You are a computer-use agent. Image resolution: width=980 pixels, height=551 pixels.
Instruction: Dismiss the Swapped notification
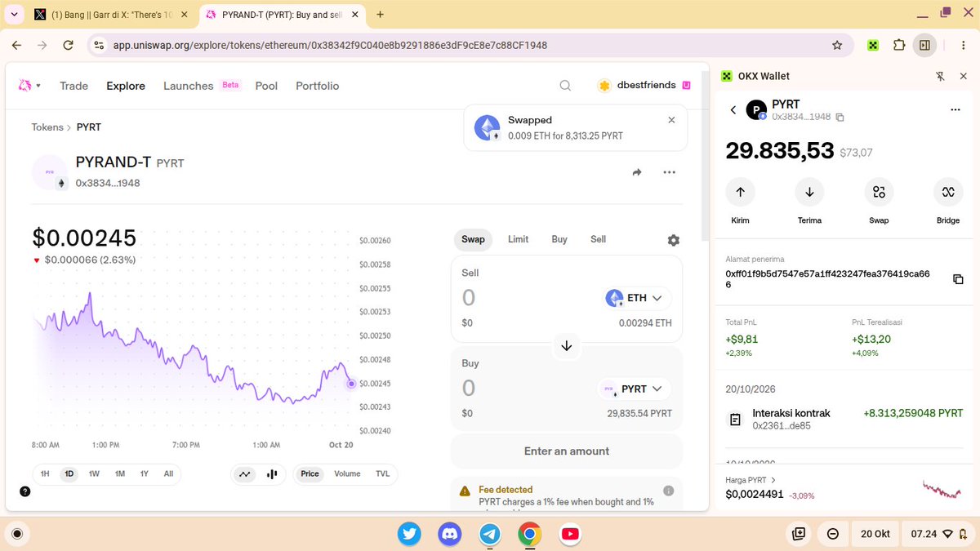click(x=671, y=120)
